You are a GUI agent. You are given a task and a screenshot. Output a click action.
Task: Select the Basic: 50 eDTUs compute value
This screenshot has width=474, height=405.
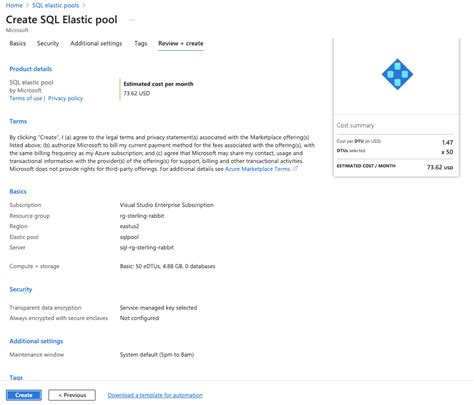point(167,266)
